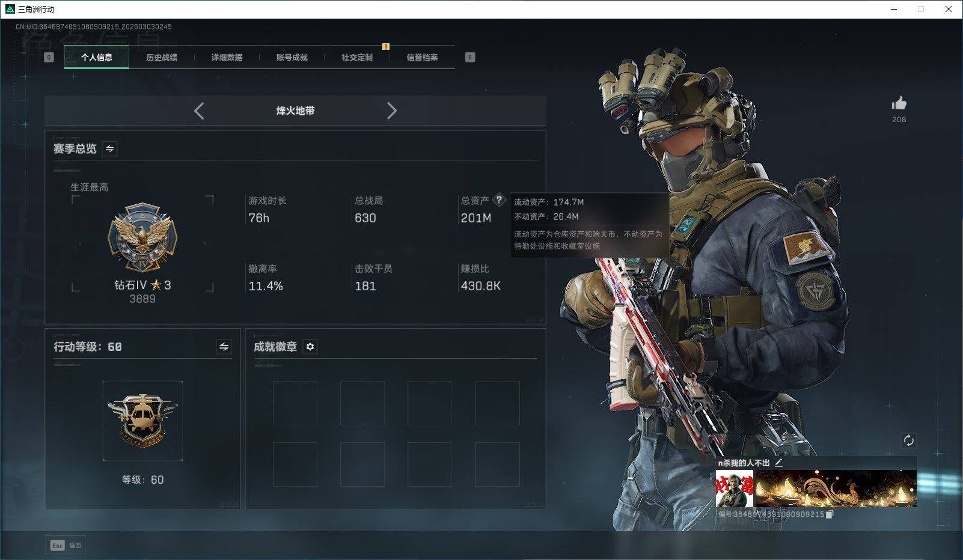Click the candle-lit profile banner
Image resolution: width=963 pixels, height=560 pixels.
tap(836, 488)
